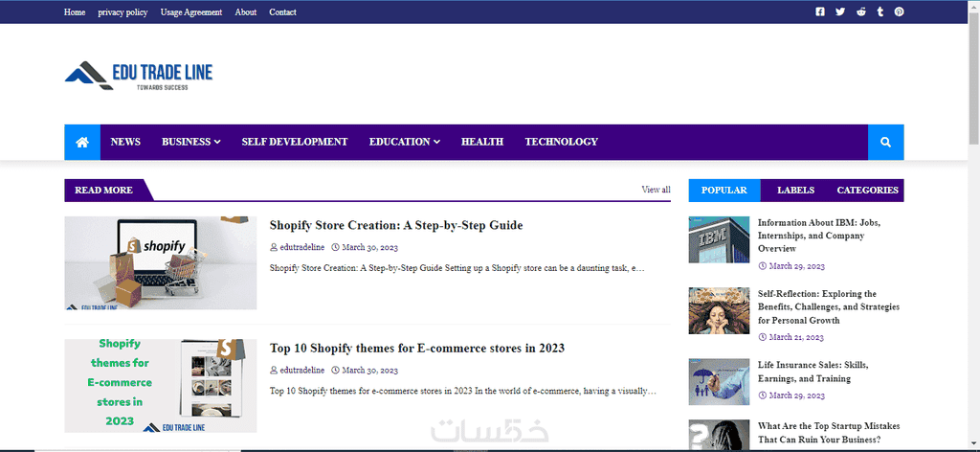
Task: Open the News menu item
Action: [125, 142]
